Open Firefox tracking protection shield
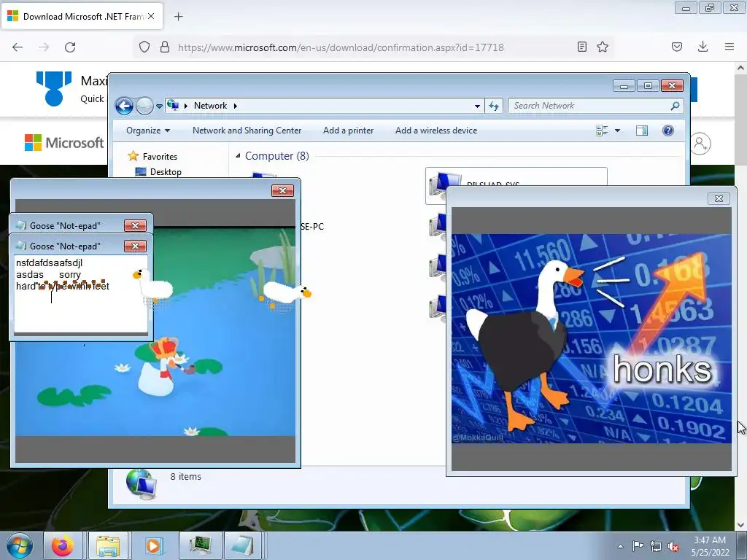The height and width of the screenshot is (560, 747). coord(144,47)
